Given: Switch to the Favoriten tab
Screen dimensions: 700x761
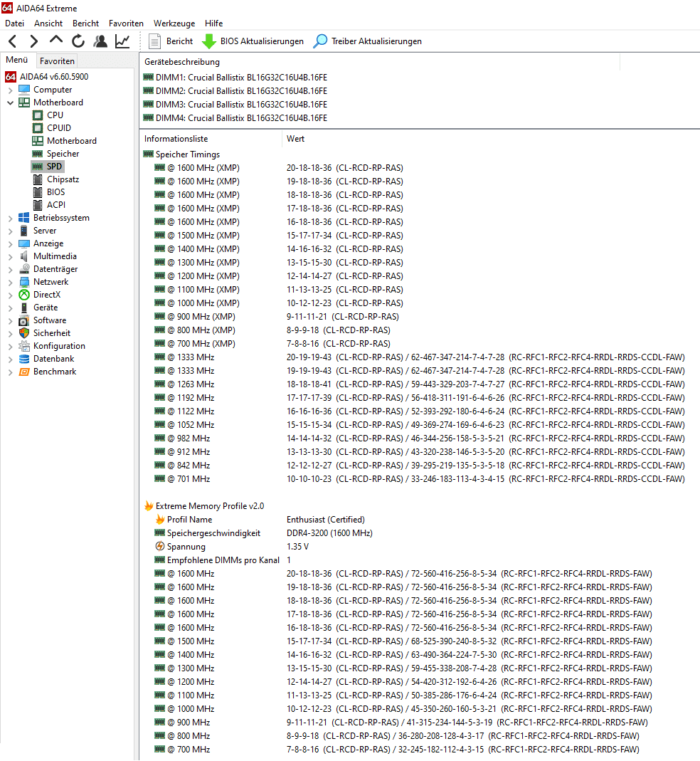Looking at the screenshot, I should [57, 61].
